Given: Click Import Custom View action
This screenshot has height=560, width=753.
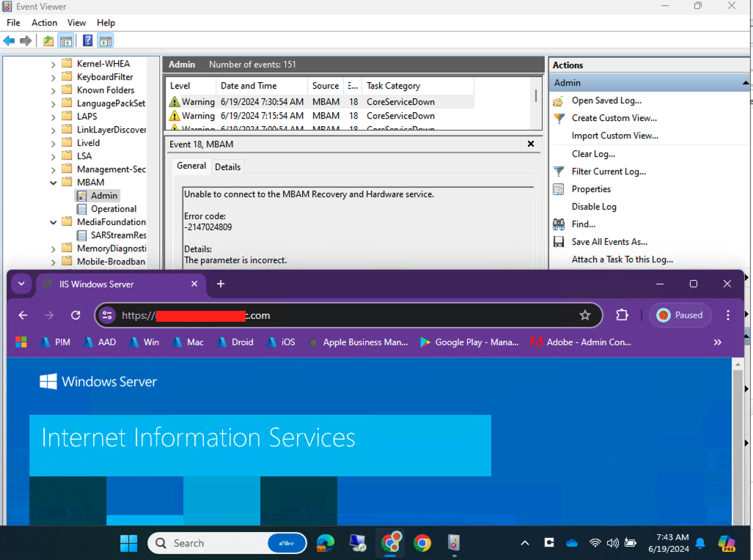Looking at the screenshot, I should click(614, 136).
